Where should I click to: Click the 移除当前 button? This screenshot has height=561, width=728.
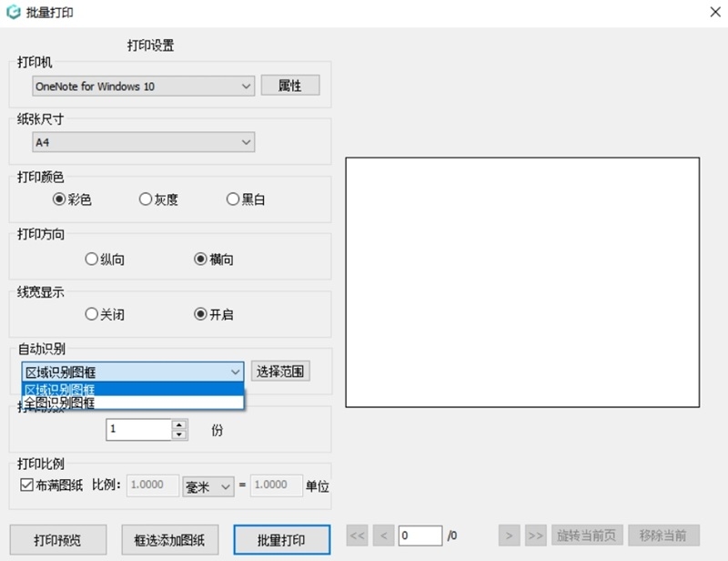point(664,535)
